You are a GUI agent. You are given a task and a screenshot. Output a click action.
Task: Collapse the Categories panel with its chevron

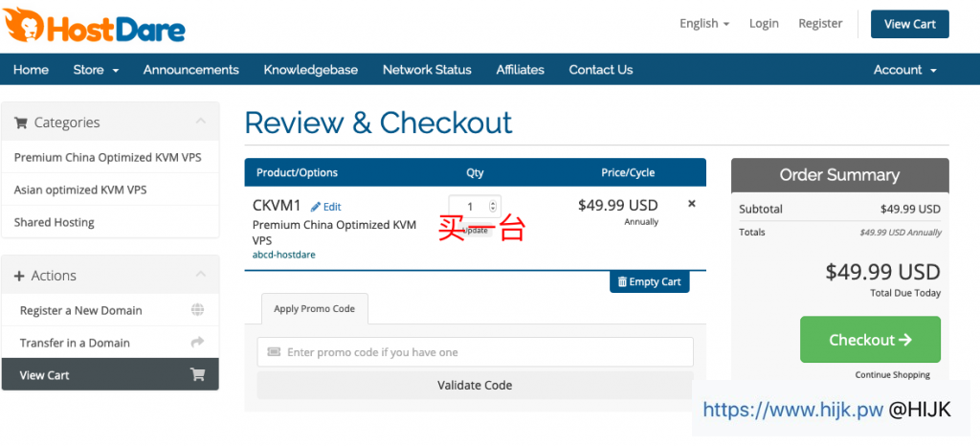point(200,122)
